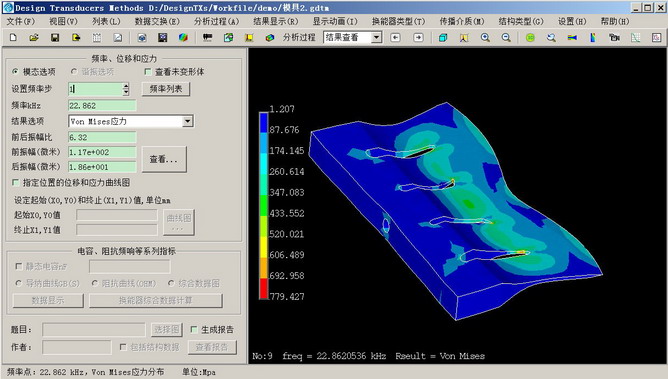Click the new file toolbar icon
This screenshot has width=668, height=379.
tap(13, 37)
